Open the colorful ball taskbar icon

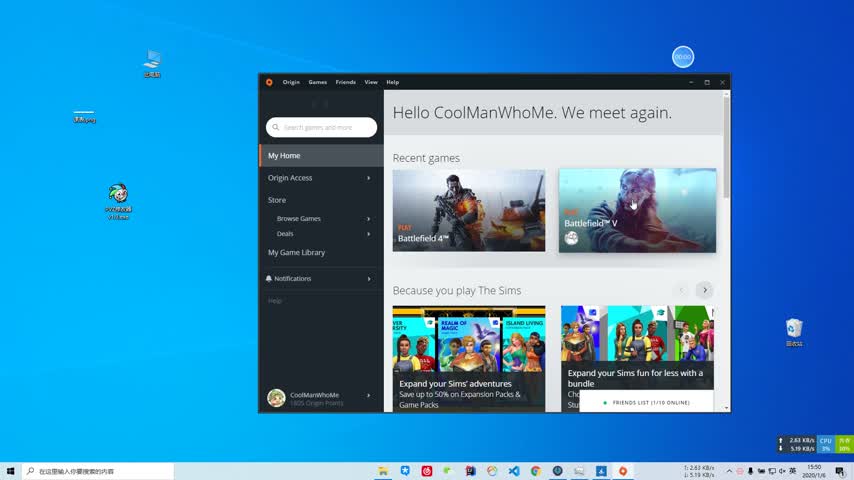[492, 471]
